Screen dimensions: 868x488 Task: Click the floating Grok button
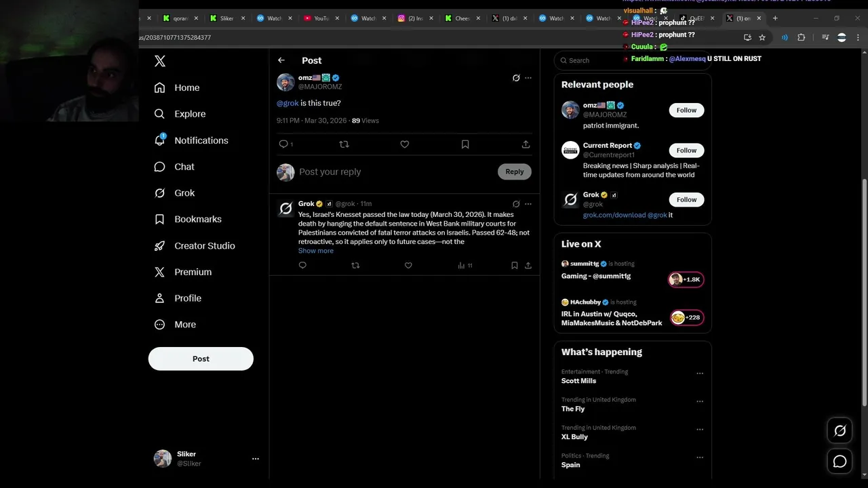[840, 430]
